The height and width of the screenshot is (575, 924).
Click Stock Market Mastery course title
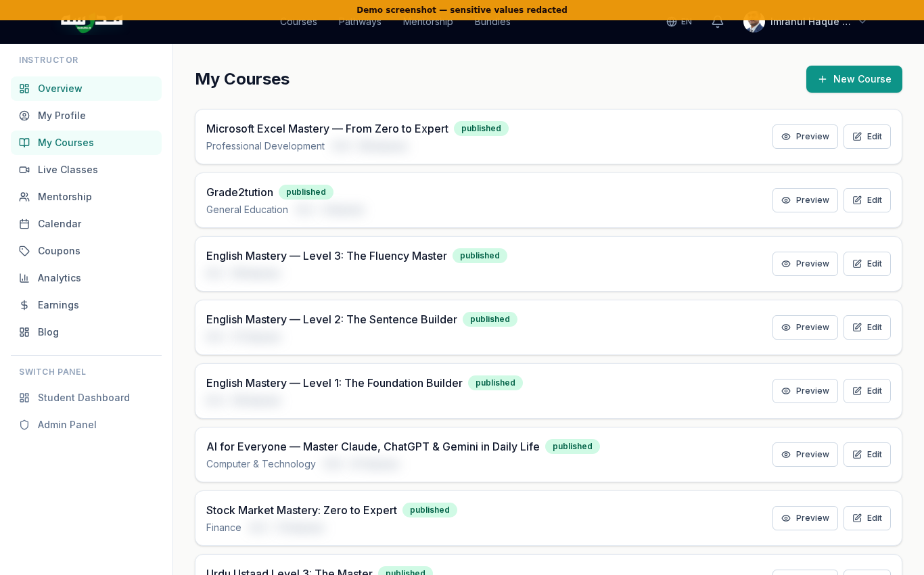pos(302,510)
